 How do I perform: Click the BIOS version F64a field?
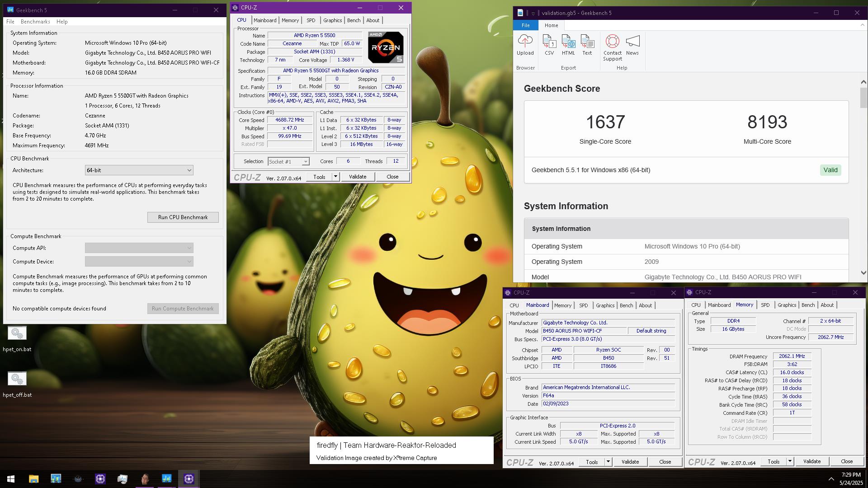click(x=609, y=396)
